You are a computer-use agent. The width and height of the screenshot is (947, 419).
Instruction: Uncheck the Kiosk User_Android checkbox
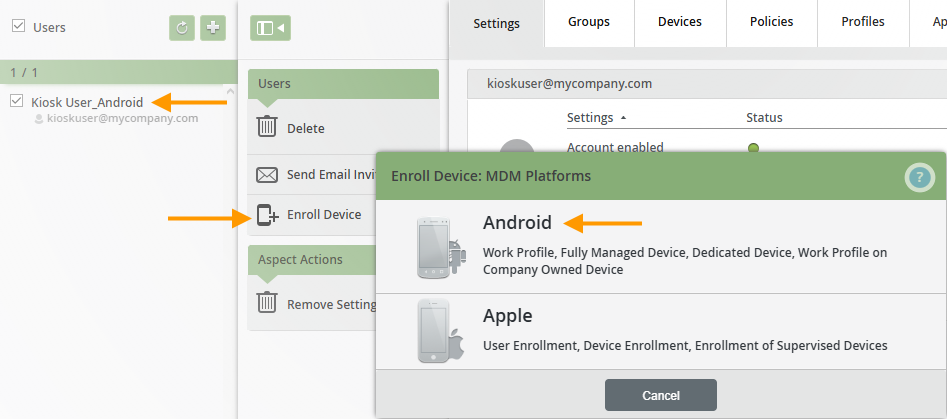[17, 101]
